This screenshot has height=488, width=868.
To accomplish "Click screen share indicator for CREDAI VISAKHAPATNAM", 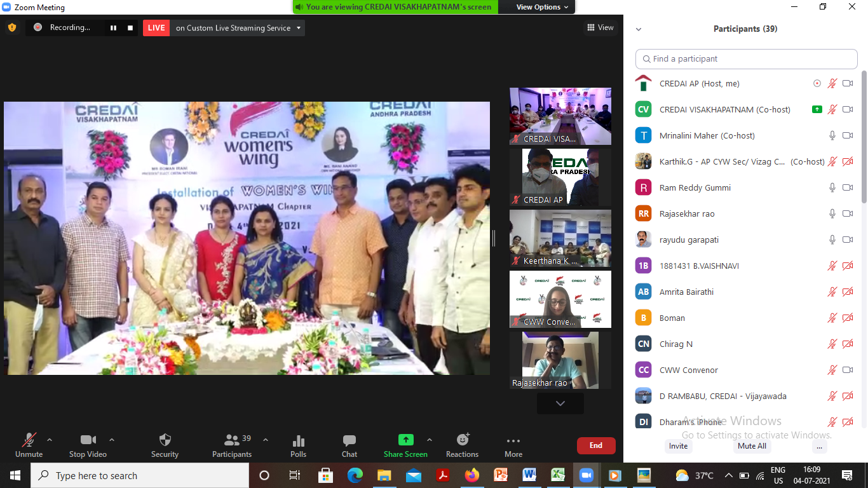I will click(x=817, y=109).
